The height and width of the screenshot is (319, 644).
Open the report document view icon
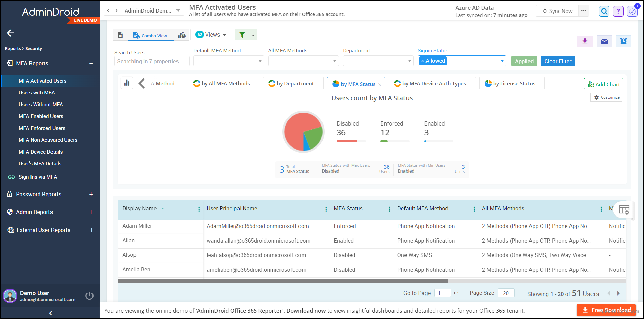120,35
